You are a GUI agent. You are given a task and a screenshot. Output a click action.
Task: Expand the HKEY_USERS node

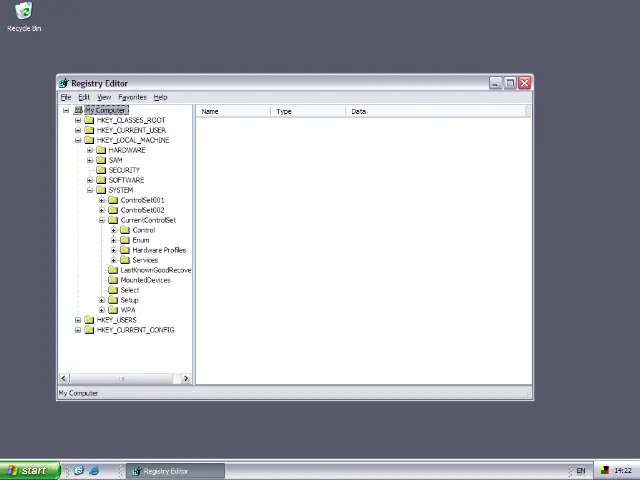click(78, 320)
